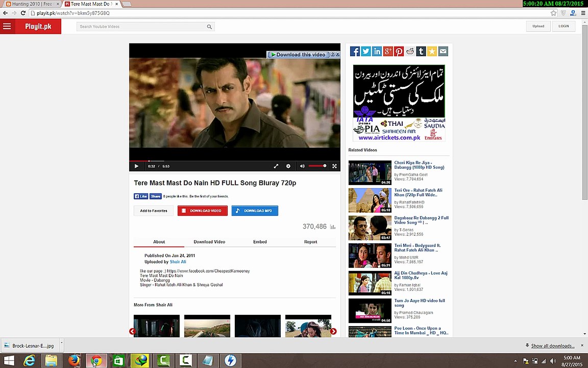588x368 pixels.
Task: Open Dagabaaz Re Dabangg 2 video thumbnail
Action: [x=370, y=228]
